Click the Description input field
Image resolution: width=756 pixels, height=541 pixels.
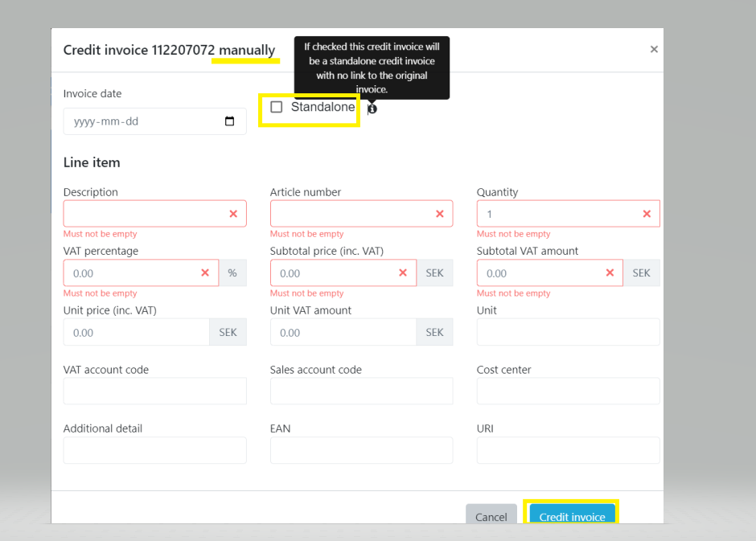tap(154, 214)
